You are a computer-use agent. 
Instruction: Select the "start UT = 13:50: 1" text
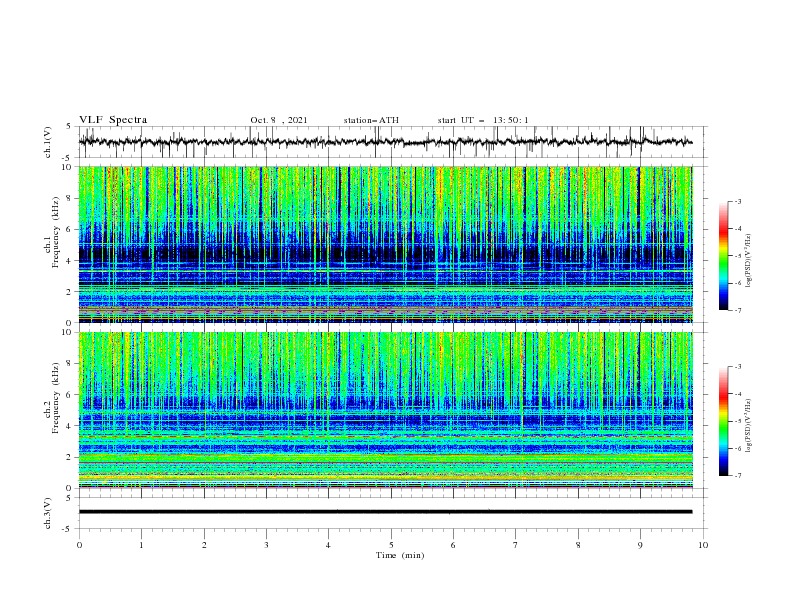pos(483,120)
